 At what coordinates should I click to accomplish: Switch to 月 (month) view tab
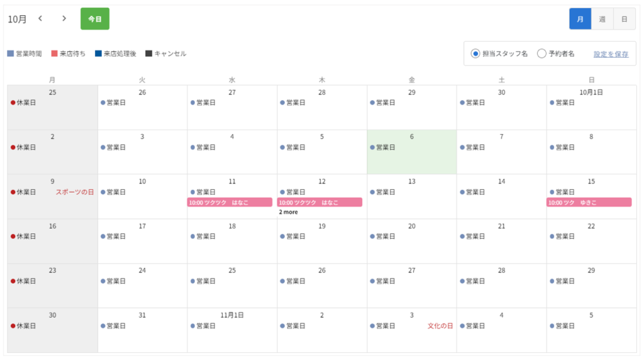coord(580,19)
